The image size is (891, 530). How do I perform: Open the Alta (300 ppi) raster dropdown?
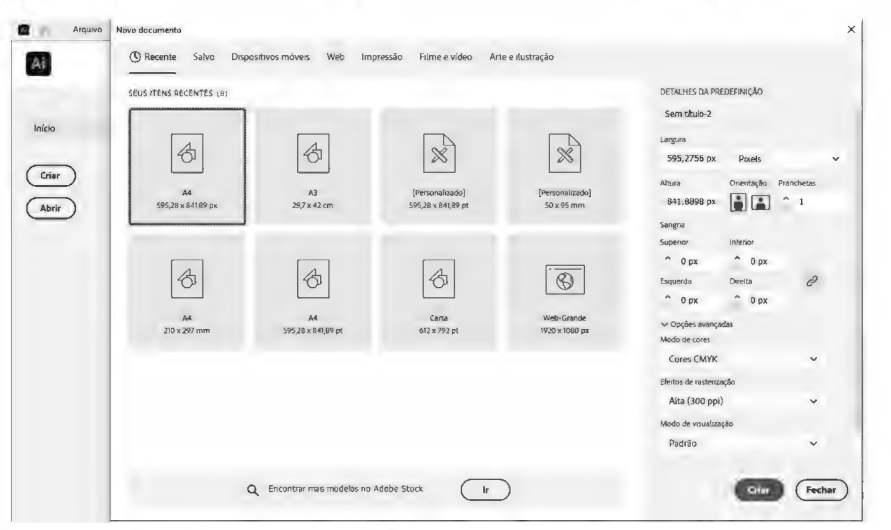[742, 401]
